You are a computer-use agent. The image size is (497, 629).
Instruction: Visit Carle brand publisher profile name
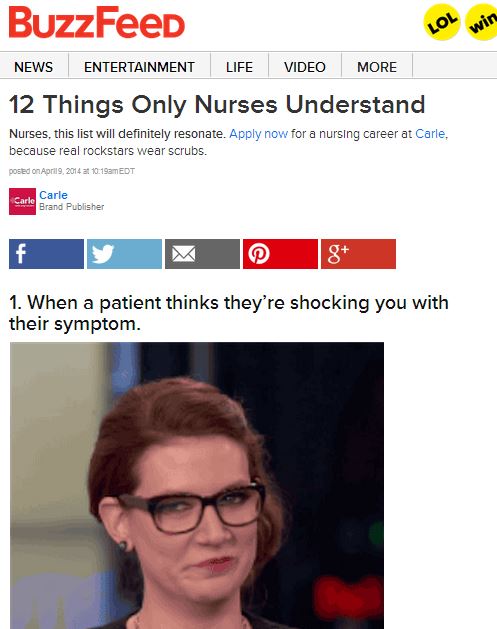coord(53,195)
